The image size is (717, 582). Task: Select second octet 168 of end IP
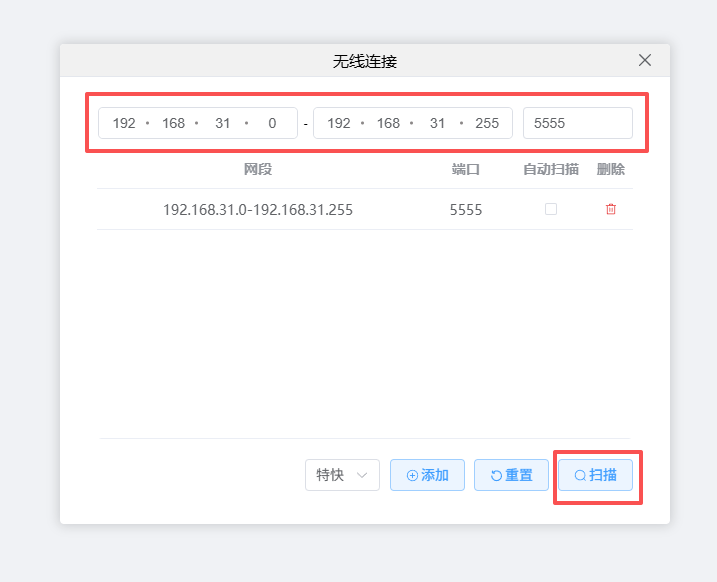click(388, 123)
